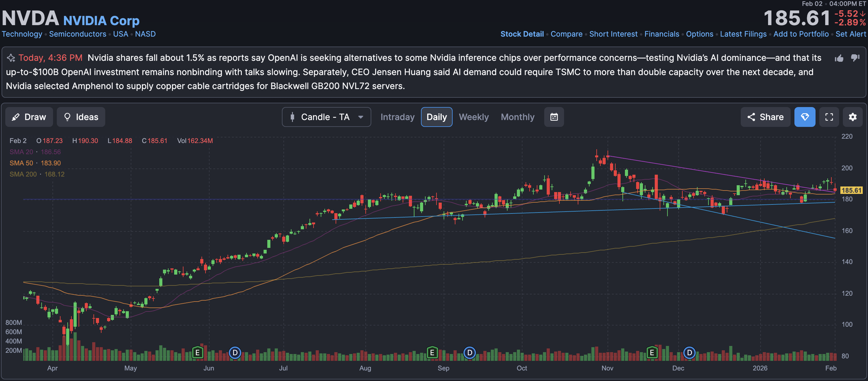The width and height of the screenshot is (868, 381).
Task: Open chart settings gear icon
Action: [852, 117]
